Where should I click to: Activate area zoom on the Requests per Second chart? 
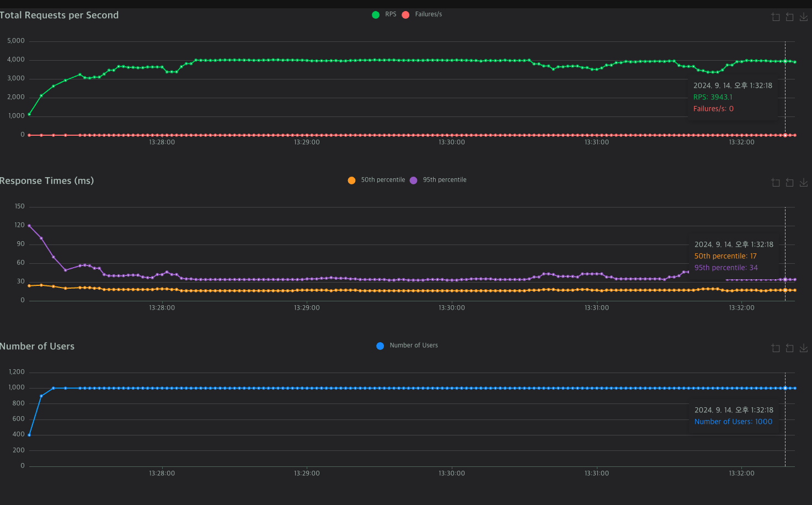(x=776, y=17)
